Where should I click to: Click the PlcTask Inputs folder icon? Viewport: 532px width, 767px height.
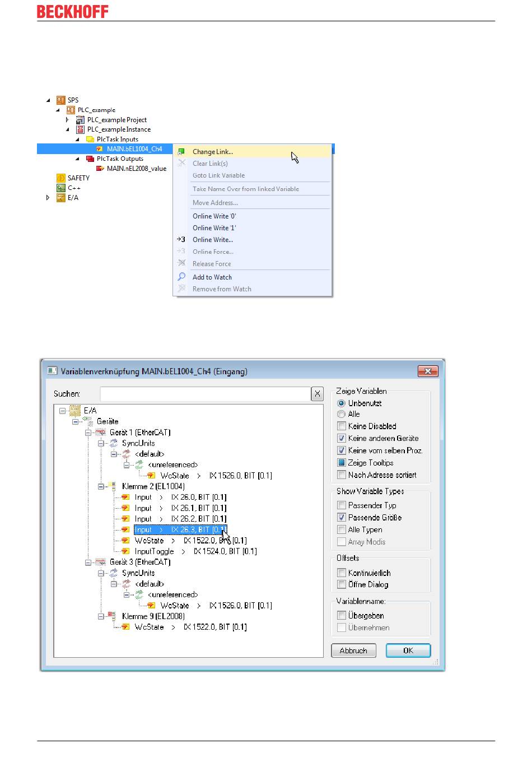pos(90,140)
